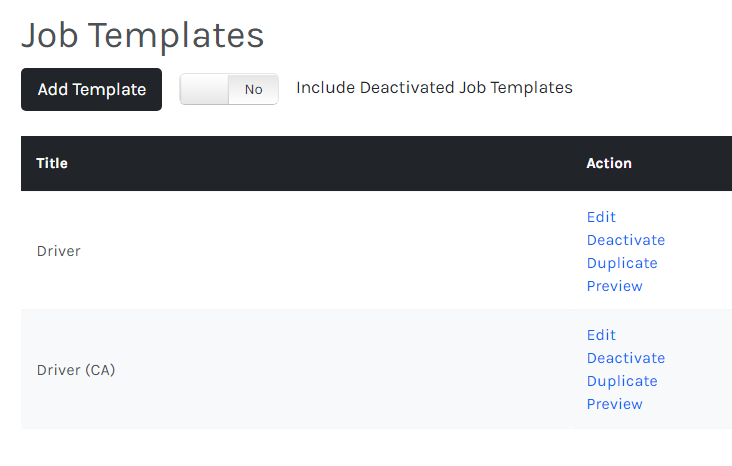Toggle Include Deactivated Job Templates switch
Screen dimensions: 732x466
click(x=229, y=89)
